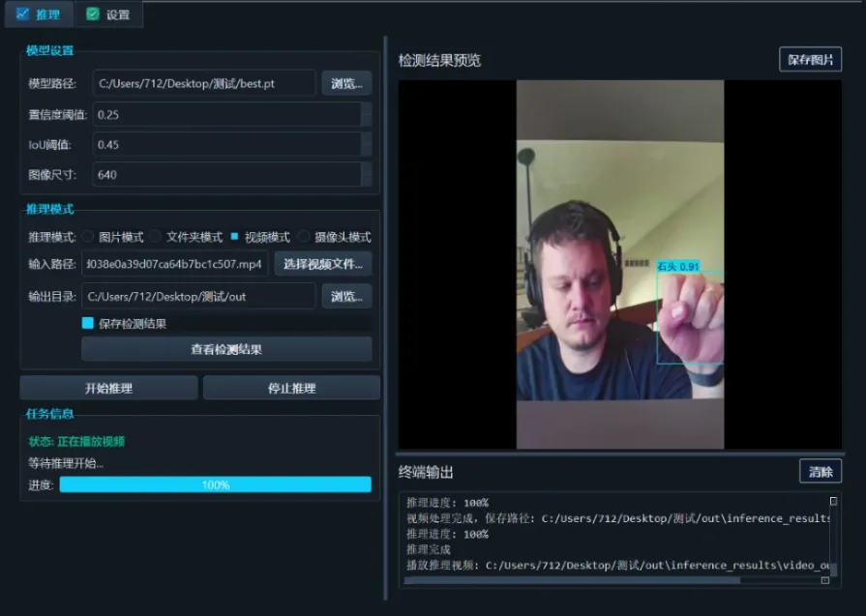The width and height of the screenshot is (866, 616).
Task: Click the 输入路径 mp4 field
Action: (x=174, y=264)
